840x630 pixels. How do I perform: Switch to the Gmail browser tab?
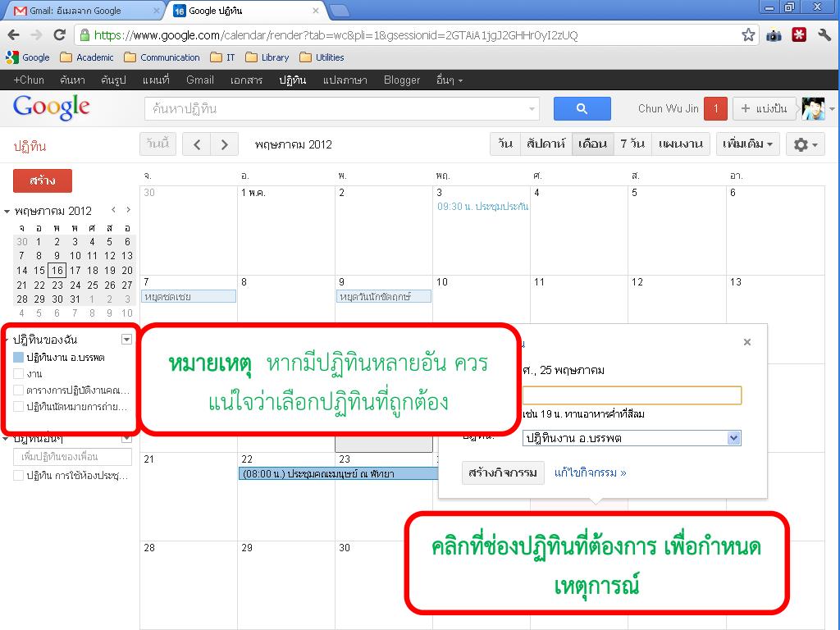point(83,10)
